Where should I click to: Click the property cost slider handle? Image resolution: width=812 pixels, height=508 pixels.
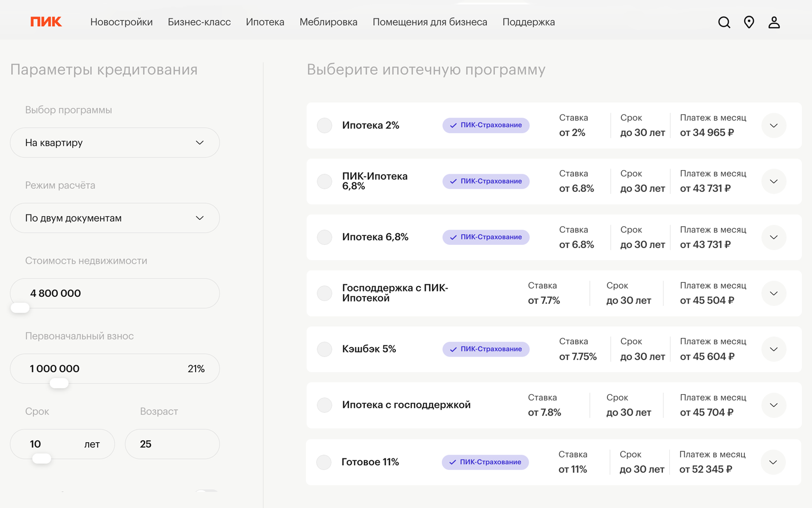tap(20, 308)
